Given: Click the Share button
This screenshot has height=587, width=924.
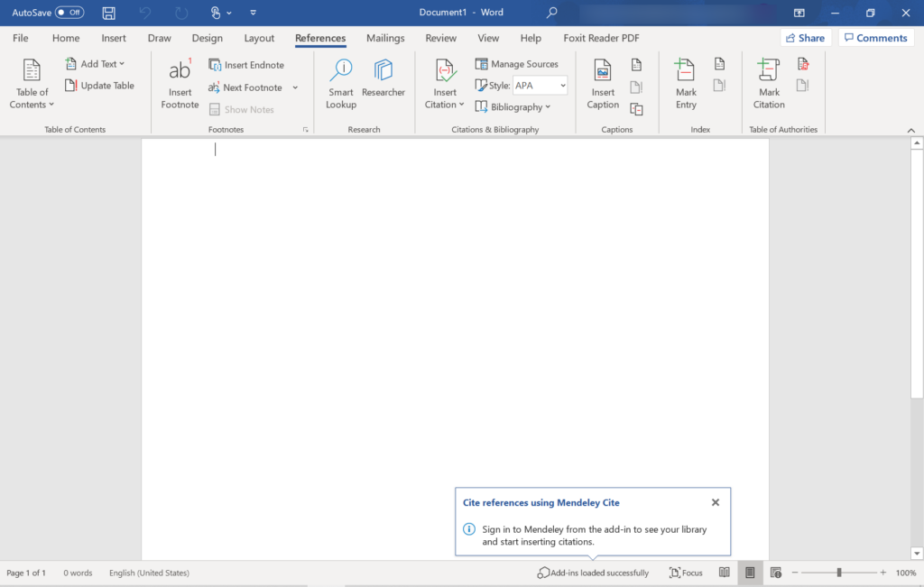Looking at the screenshot, I should 806,37.
